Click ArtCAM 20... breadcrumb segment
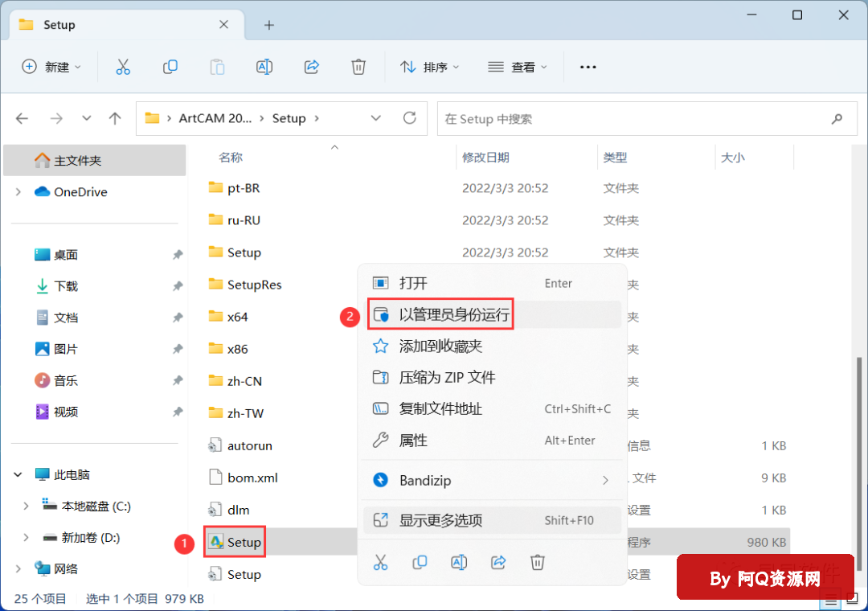 click(215, 118)
